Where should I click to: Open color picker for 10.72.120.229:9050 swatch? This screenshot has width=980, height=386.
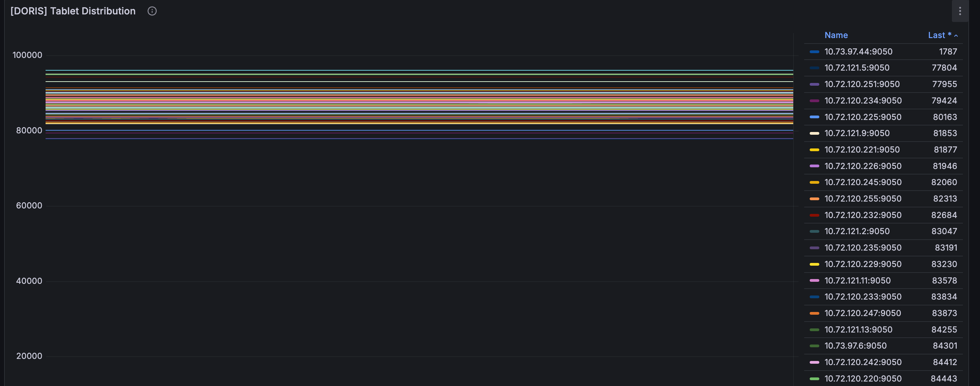814,264
